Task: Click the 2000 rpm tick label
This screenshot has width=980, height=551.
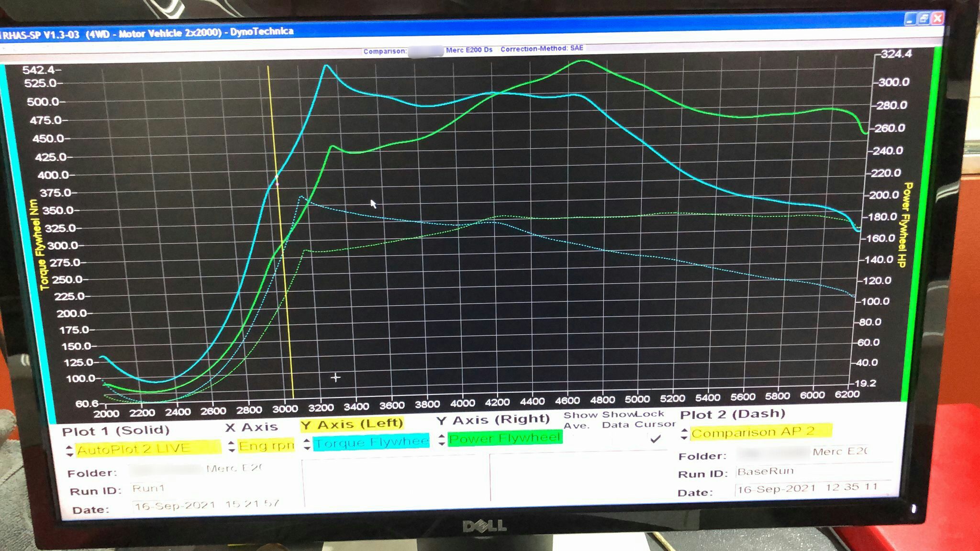Action: [106, 414]
